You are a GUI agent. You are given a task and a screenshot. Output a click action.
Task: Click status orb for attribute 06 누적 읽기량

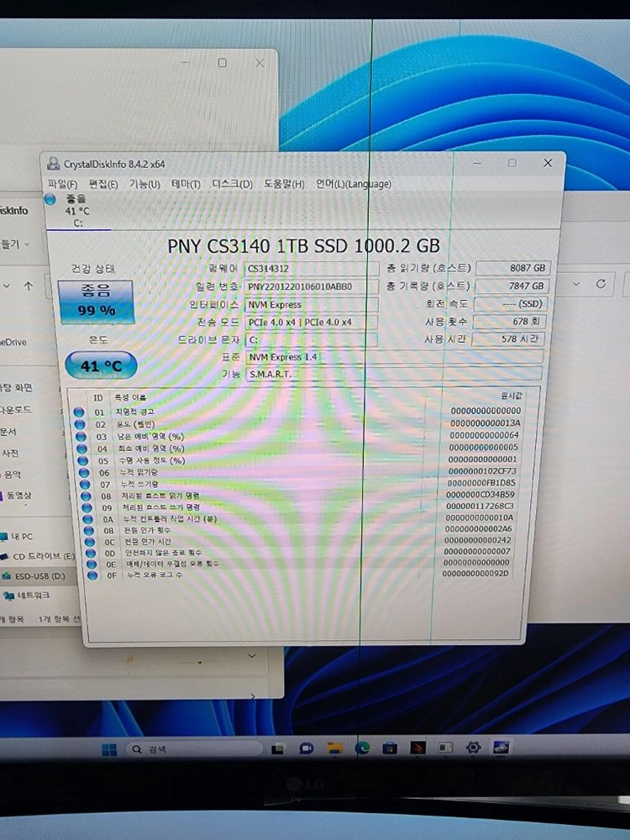(84, 472)
